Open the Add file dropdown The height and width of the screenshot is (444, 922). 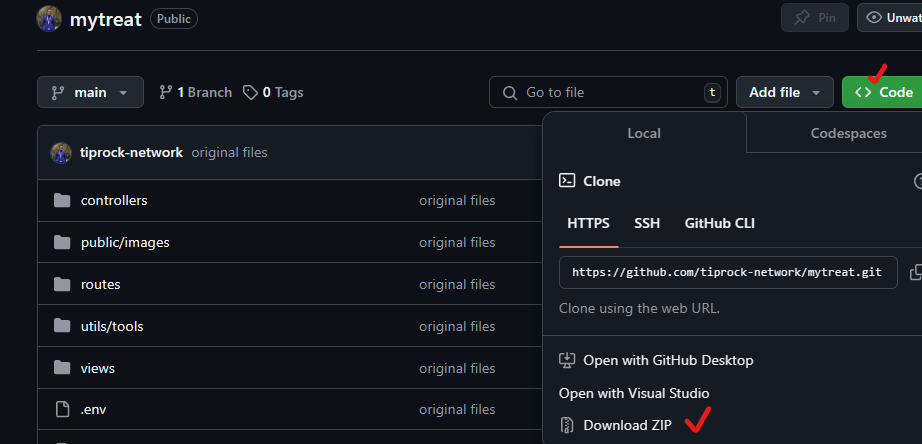[784, 92]
